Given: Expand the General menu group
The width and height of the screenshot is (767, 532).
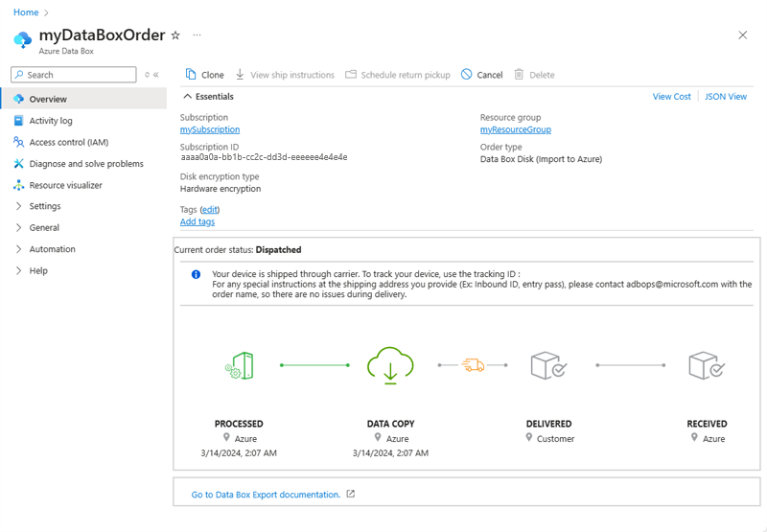Looking at the screenshot, I should [18, 228].
